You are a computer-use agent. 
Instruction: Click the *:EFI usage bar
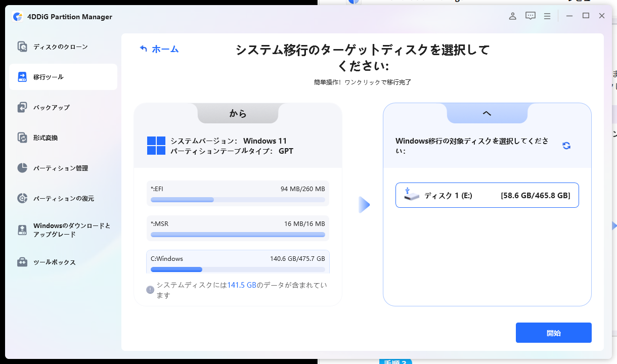point(238,200)
